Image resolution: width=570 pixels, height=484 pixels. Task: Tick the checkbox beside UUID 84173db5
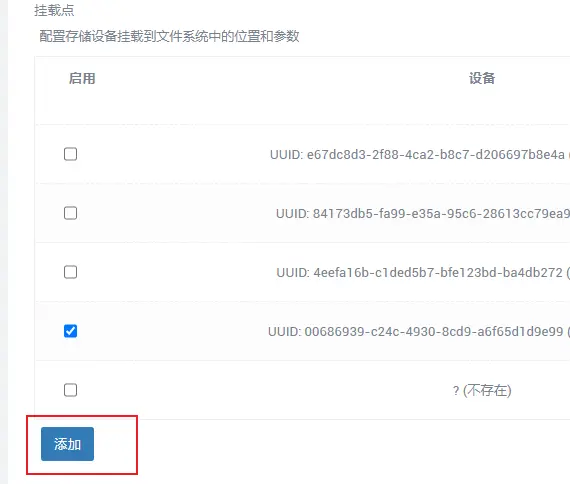pos(70,213)
